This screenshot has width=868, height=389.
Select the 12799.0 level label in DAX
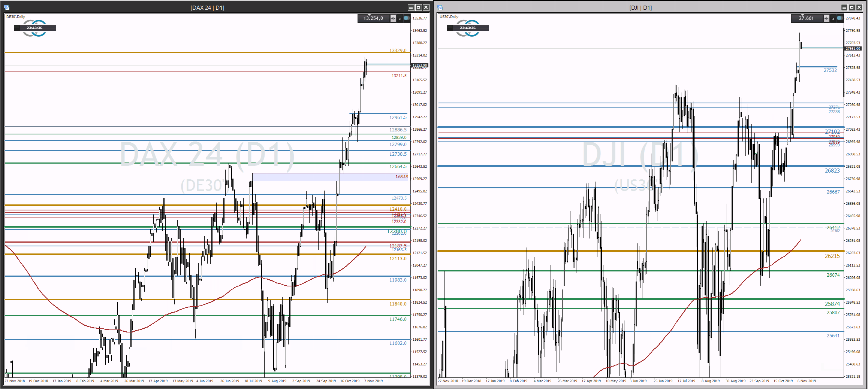click(398, 145)
